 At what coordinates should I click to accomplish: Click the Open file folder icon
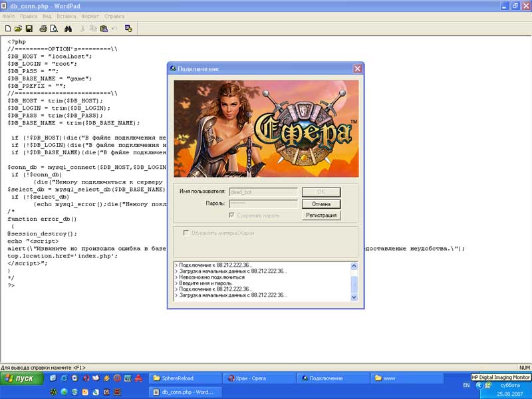click(x=19, y=29)
